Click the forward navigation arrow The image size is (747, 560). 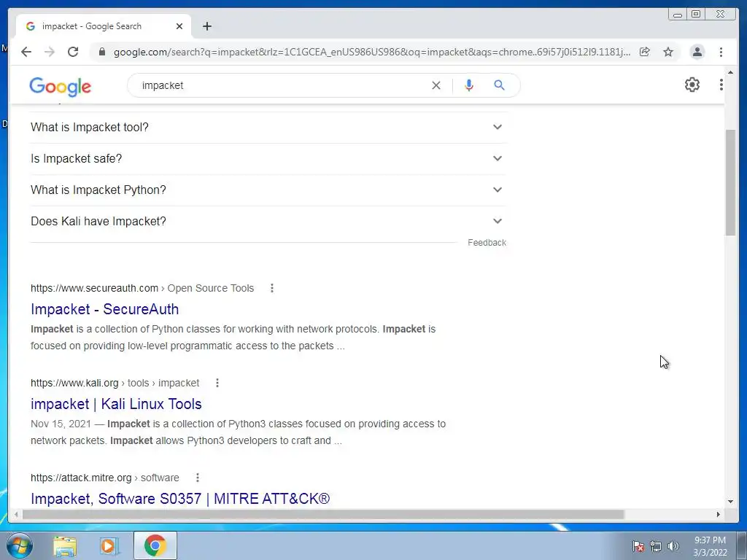click(50, 52)
